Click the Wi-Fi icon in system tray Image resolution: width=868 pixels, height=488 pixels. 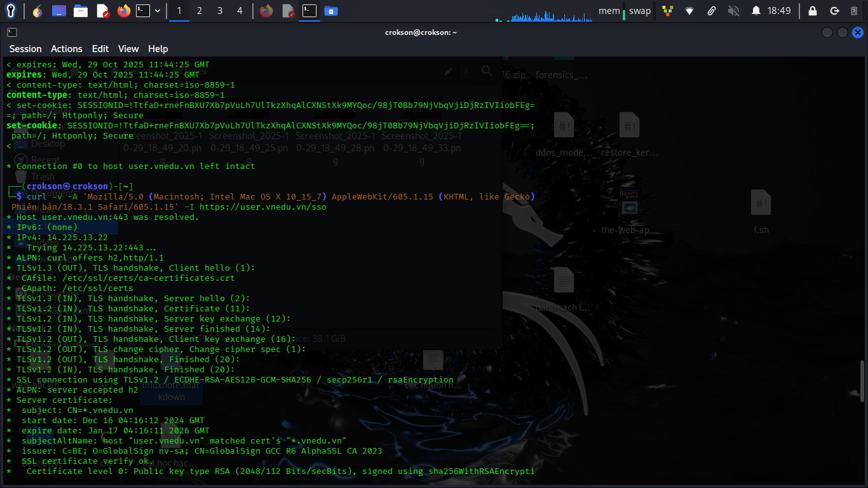click(689, 10)
